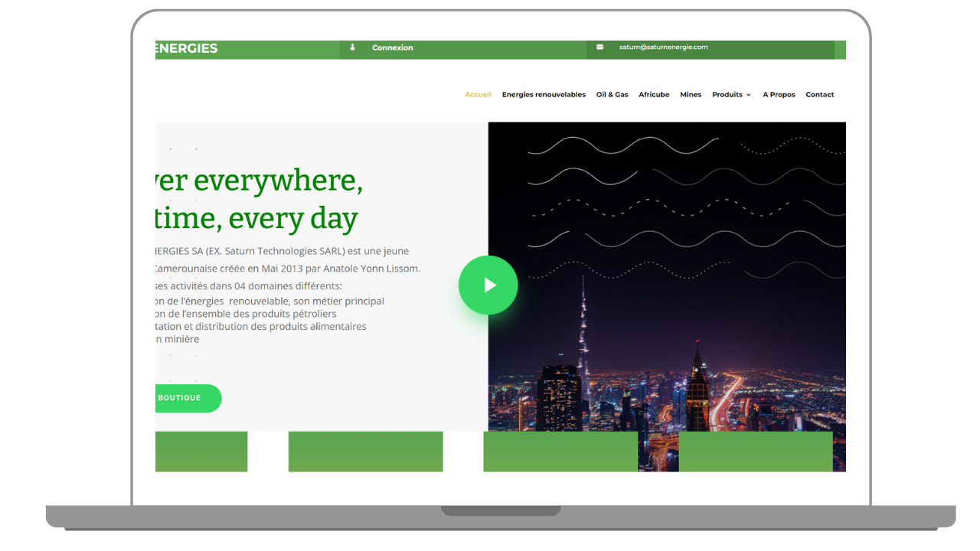Open the Connexion login link
The height and width of the screenshot is (551, 980).
coord(393,47)
